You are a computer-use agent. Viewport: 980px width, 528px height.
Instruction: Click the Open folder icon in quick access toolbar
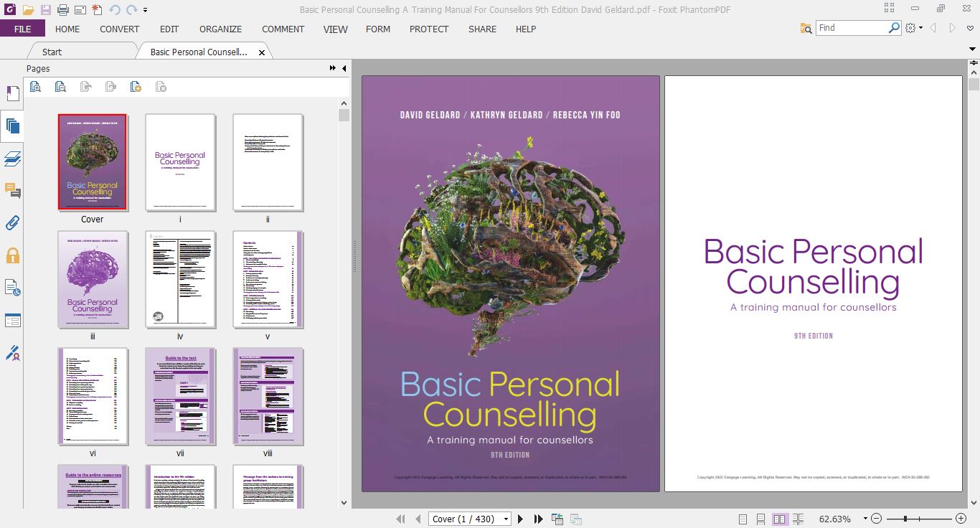pyautogui.click(x=28, y=10)
